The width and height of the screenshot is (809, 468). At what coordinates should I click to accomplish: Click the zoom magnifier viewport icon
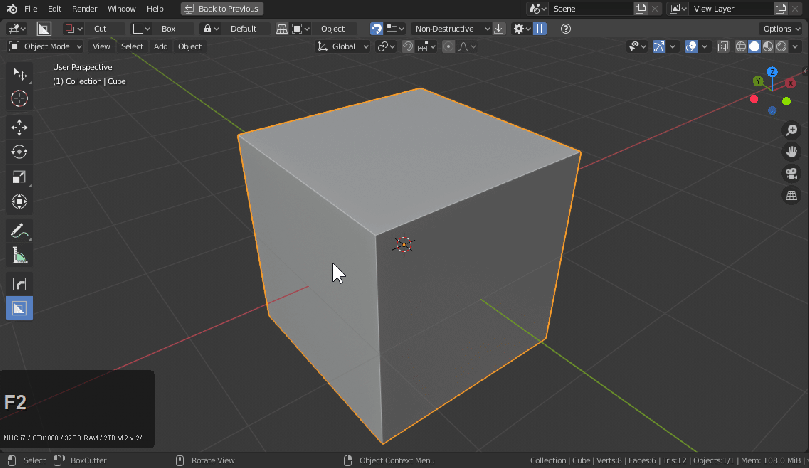[790, 130]
